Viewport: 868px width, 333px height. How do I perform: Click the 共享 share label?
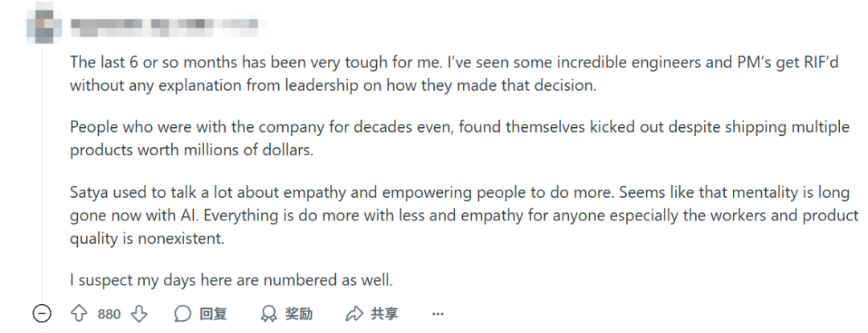pyautogui.click(x=384, y=314)
